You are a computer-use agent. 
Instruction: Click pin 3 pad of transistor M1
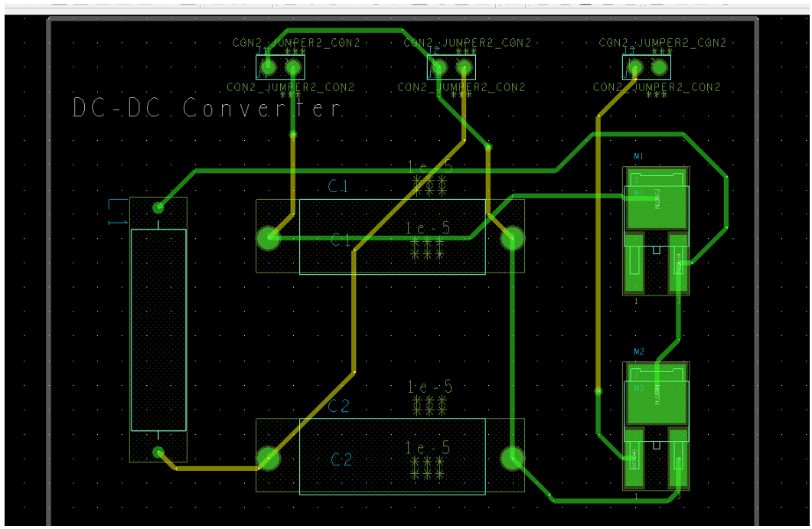pos(679,264)
